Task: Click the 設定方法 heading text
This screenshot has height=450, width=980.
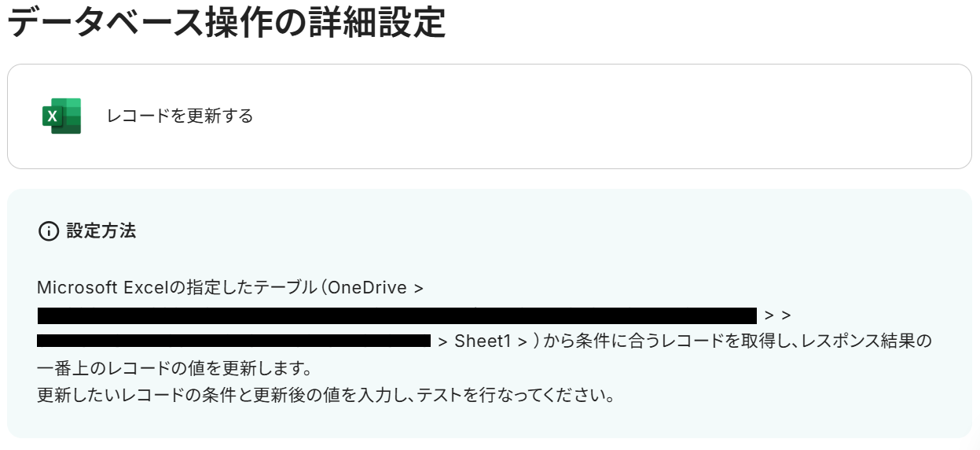Action: 101,231
